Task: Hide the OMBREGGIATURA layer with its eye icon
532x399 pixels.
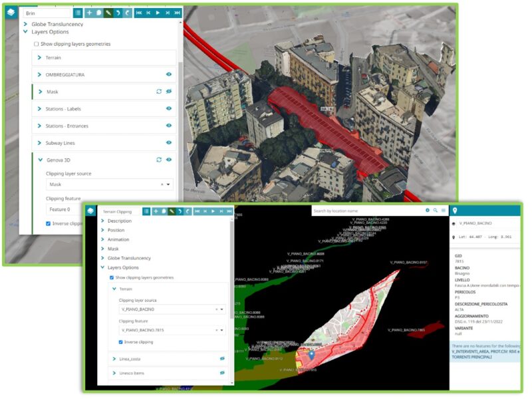Action: coord(169,74)
